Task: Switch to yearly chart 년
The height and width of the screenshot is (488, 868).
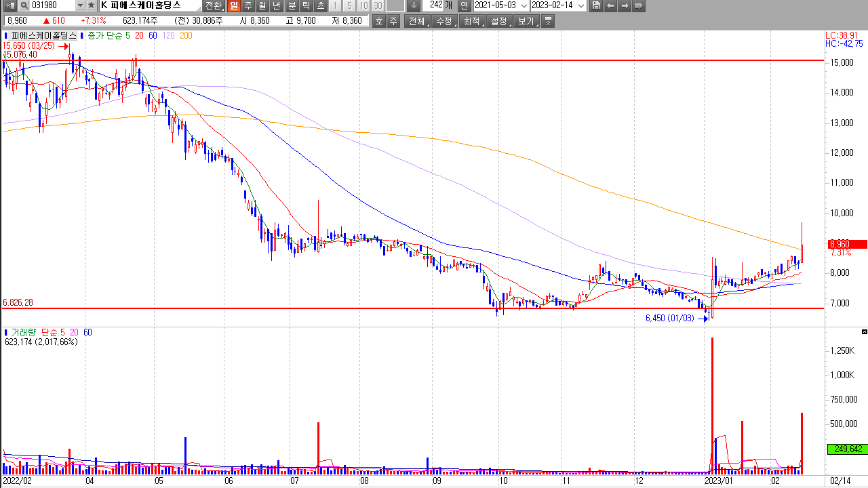Action: (277, 5)
